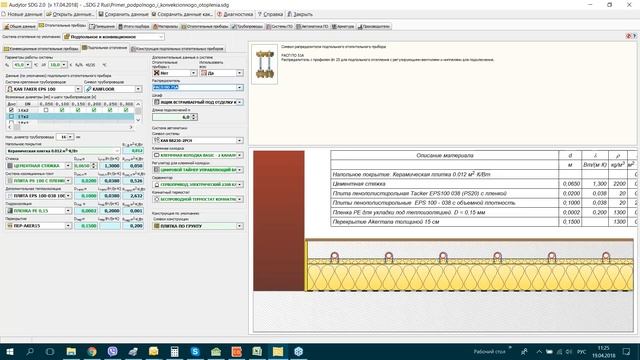Expand the KANFLOOR pipe symbol dropdown
The height and width of the screenshot is (360, 640).
[138, 89]
